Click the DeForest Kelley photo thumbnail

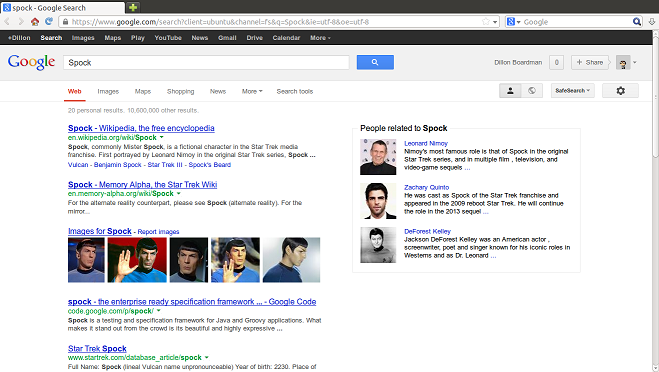(378, 245)
